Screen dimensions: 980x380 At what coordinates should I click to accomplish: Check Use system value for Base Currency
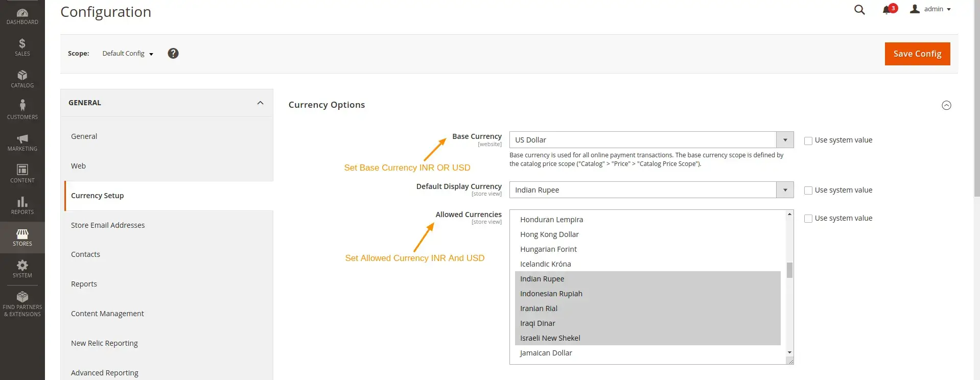pos(808,140)
